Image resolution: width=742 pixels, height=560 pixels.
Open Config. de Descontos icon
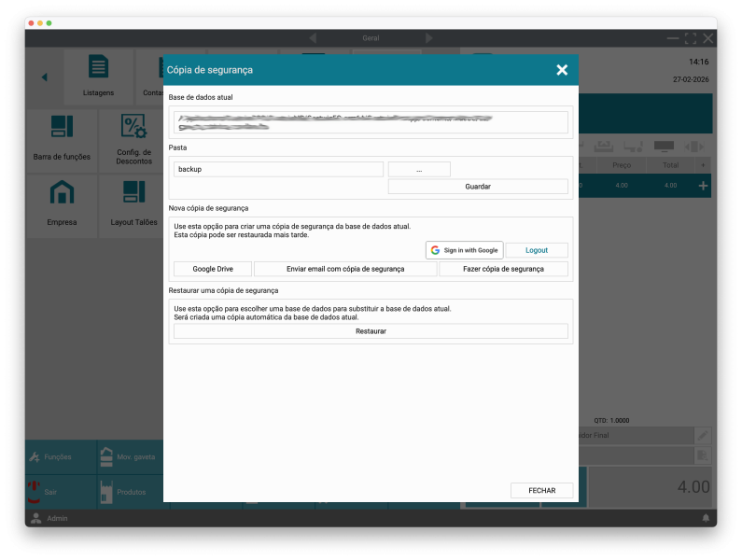tap(133, 127)
